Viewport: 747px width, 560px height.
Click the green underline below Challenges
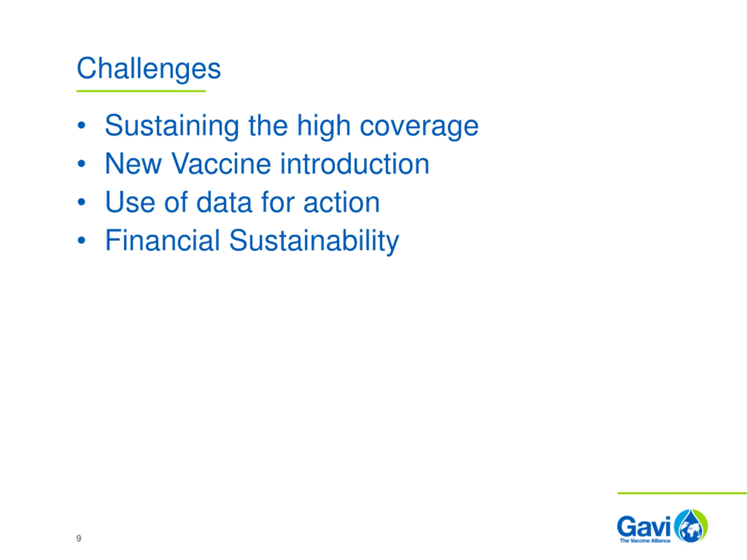pyautogui.click(x=141, y=91)
